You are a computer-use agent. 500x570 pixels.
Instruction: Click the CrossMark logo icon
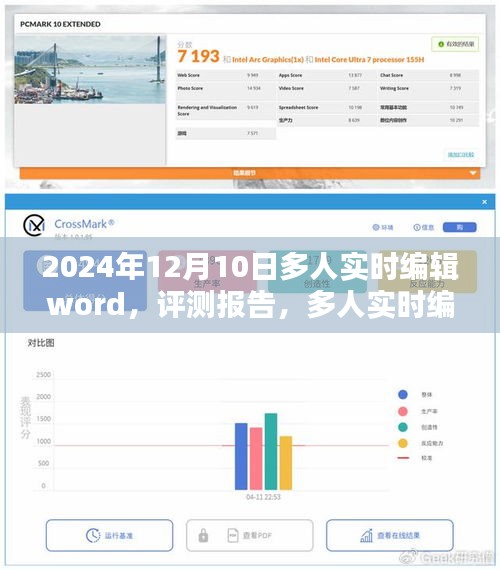point(34,225)
